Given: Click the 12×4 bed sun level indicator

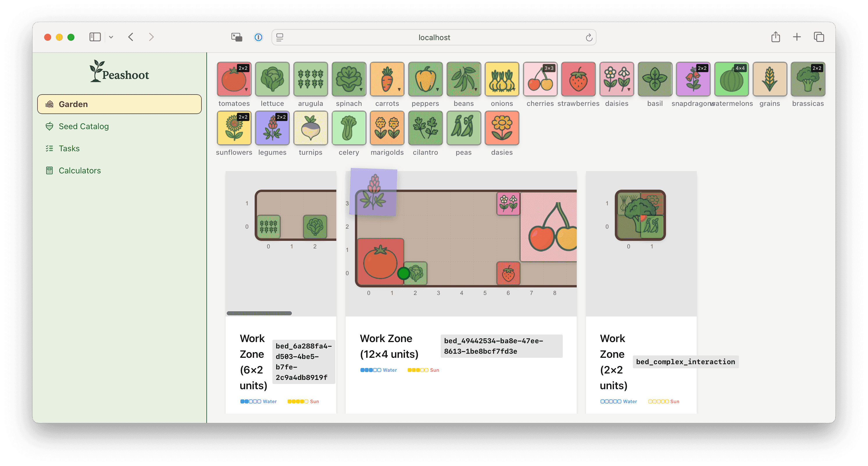Looking at the screenshot, I should pos(423,370).
